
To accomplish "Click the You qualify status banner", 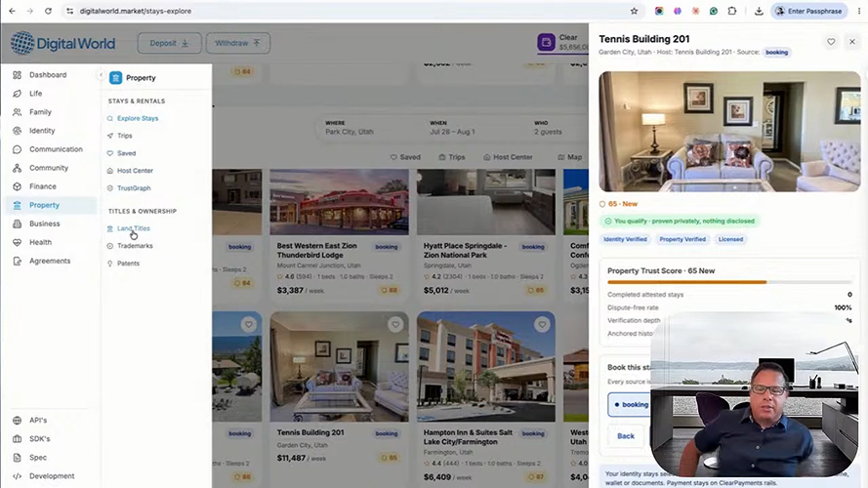I will pos(680,222).
